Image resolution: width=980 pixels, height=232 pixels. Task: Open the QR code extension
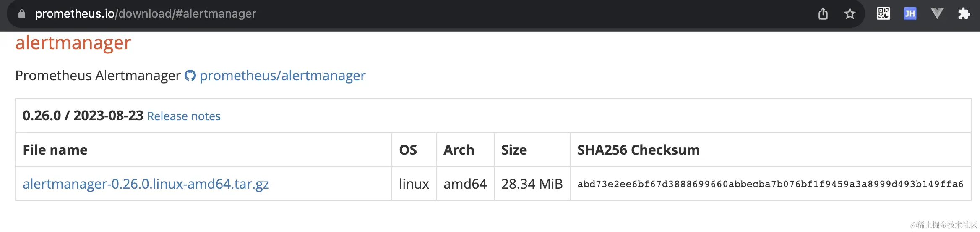[883, 13]
